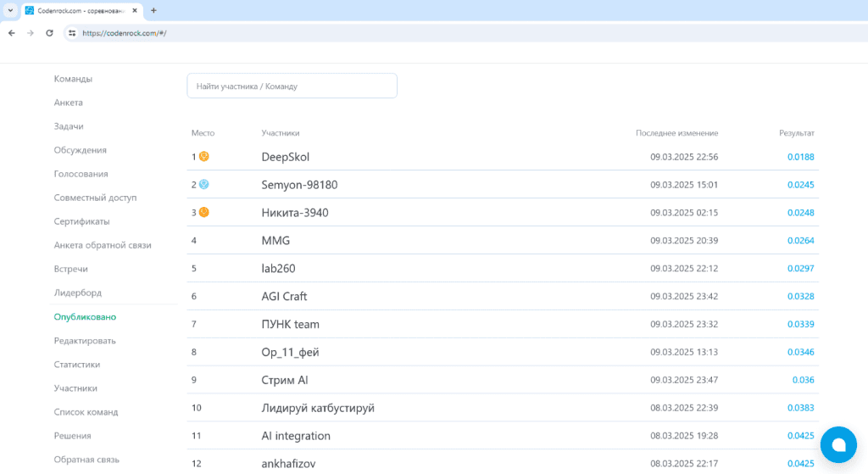This screenshot has width=868, height=474.
Task: Open the AGI Craft team entry
Action: click(284, 296)
